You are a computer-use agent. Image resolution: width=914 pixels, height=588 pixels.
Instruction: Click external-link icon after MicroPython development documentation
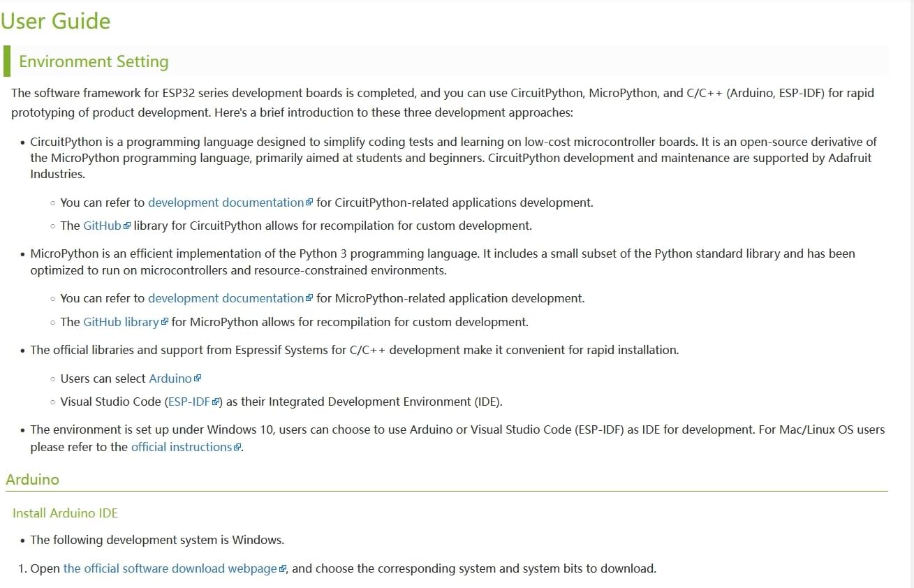(x=309, y=299)
